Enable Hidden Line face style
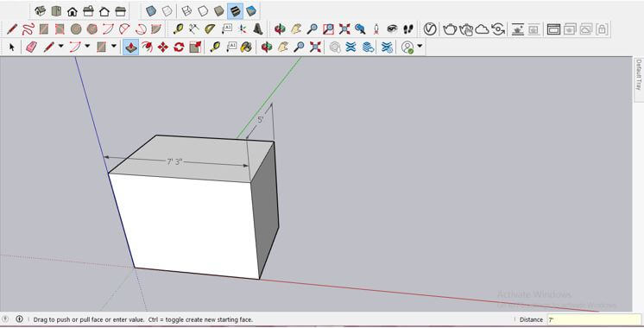This screenshot has width=644, height=328. coord(203,11)
